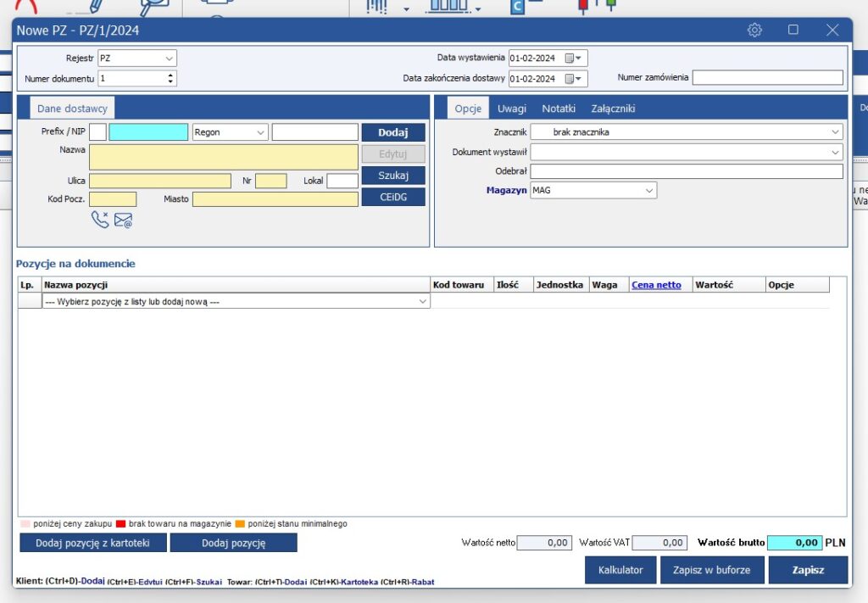Screen dimensions: 868x603
Task: Click the Cena netto column link
Action: coord(656,285)
